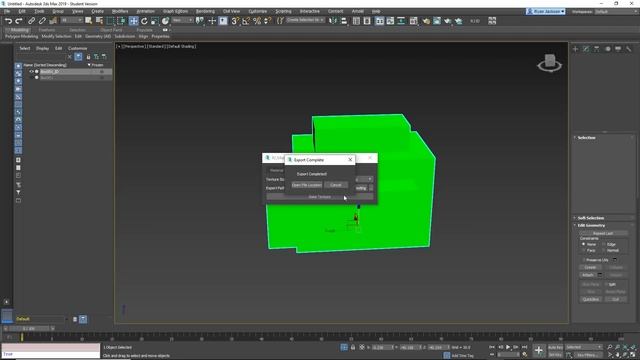Activate the Select and Scale tool
Screen dimensions: 640x360
[x=155, y=20]
